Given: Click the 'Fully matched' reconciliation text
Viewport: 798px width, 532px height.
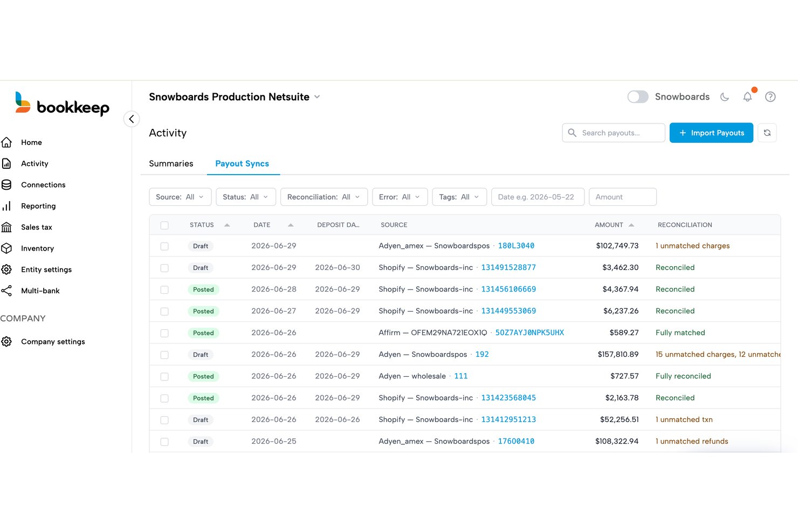Looking at the screenshot, I should (x=680, y=333).
